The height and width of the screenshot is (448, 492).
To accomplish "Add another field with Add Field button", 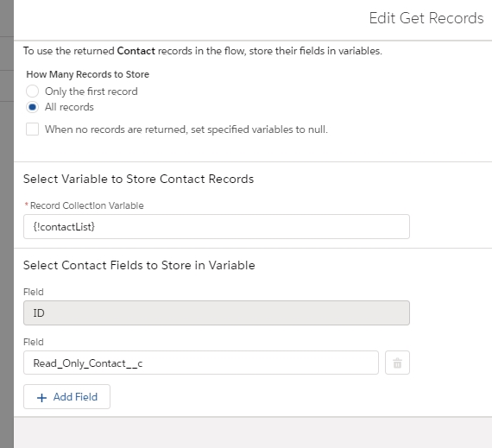I will pyautogui.click(x=66, y=397).
